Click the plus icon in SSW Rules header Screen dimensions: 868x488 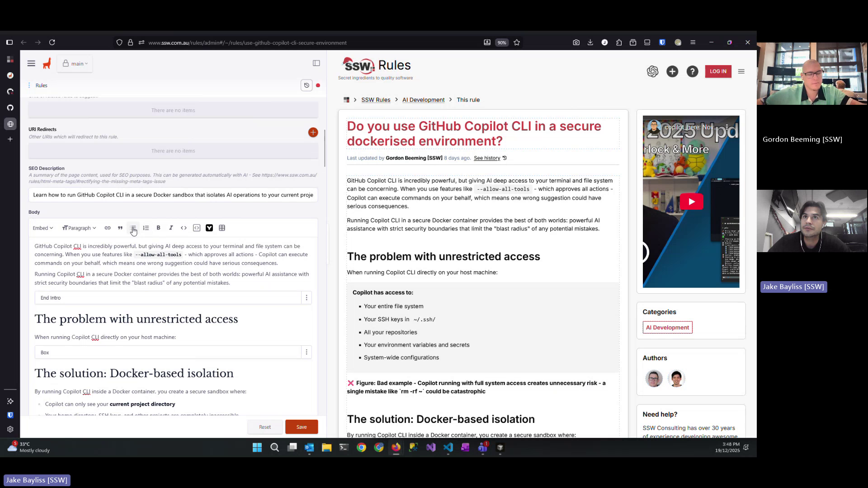pyautogui.click(x=672, y=71)
